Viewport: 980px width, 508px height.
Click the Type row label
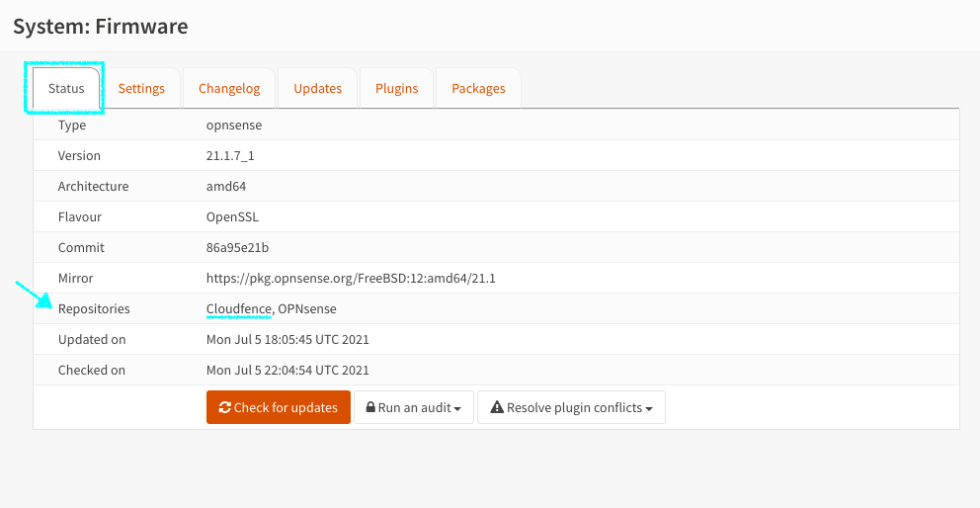(x=72, y=126)
